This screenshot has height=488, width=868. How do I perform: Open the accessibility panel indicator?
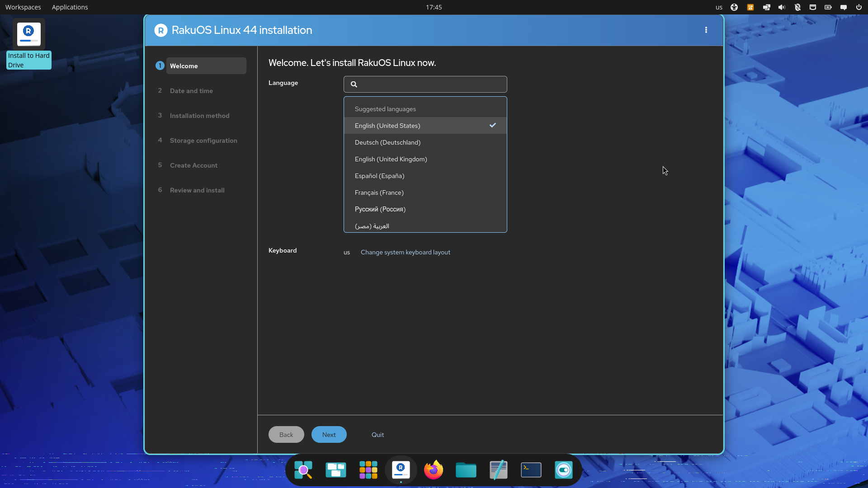click(x=734, y=7)
